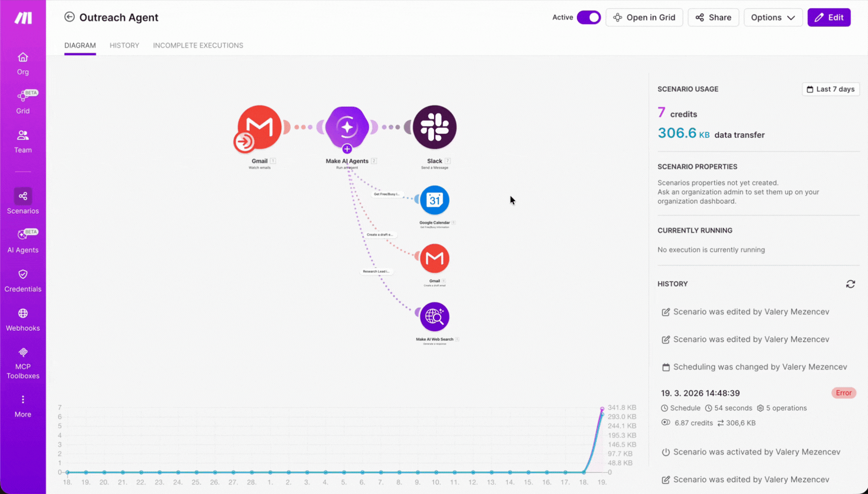
Task: Click the 'Create a draft e...' connection label
Action: pos(379,235)
